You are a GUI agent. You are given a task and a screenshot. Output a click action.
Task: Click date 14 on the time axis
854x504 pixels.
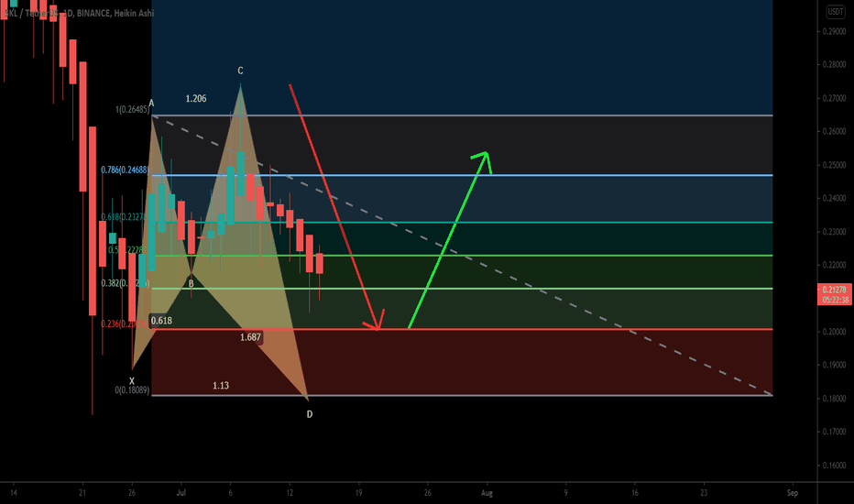coord(13,493)
